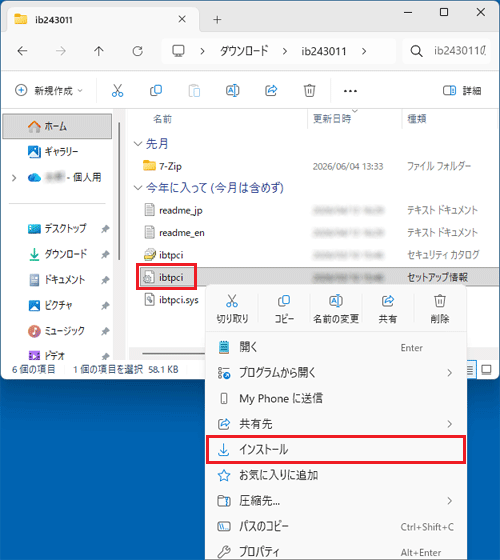This screenshot has height=560, width=500.
Task: Open a new tab with plus button
Action: click(x=217, y=20)
